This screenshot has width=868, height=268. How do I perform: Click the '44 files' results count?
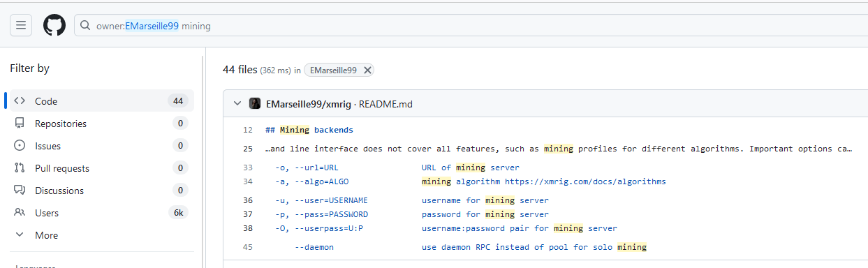pos(240,70)
